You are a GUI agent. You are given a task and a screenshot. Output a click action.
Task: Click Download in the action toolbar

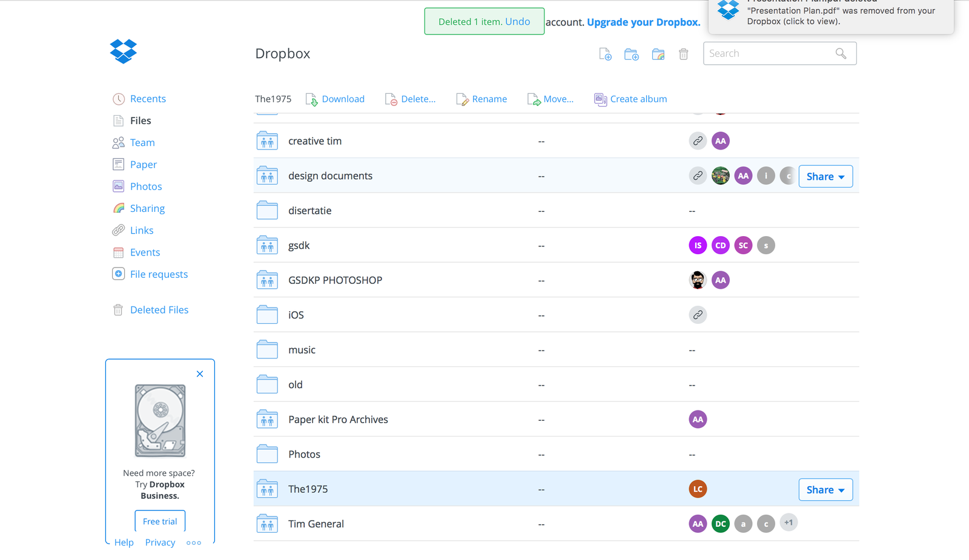point(343,99)
